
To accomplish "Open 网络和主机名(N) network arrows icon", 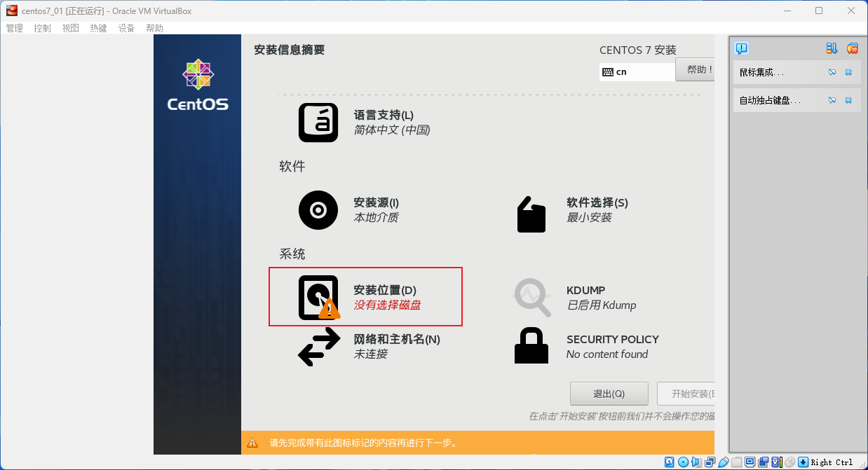I will pyautogui.click(x=319, y=347).
